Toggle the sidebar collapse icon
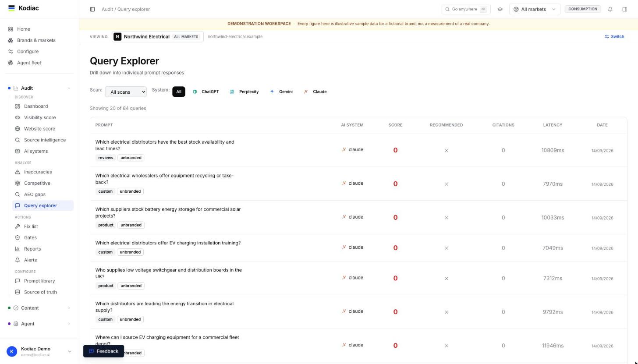Image resolution: width=638 pixels, height=364 pixels. pos(92,9)
